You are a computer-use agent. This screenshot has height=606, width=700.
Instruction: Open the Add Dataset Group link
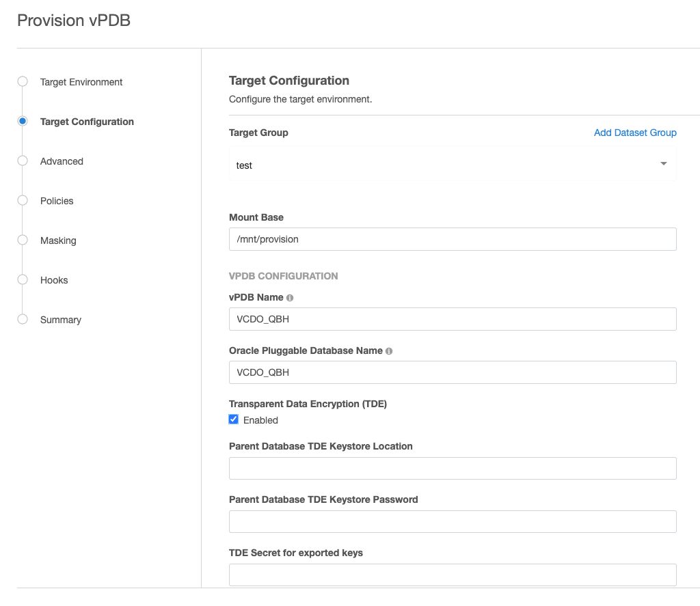tap(634, 133)
